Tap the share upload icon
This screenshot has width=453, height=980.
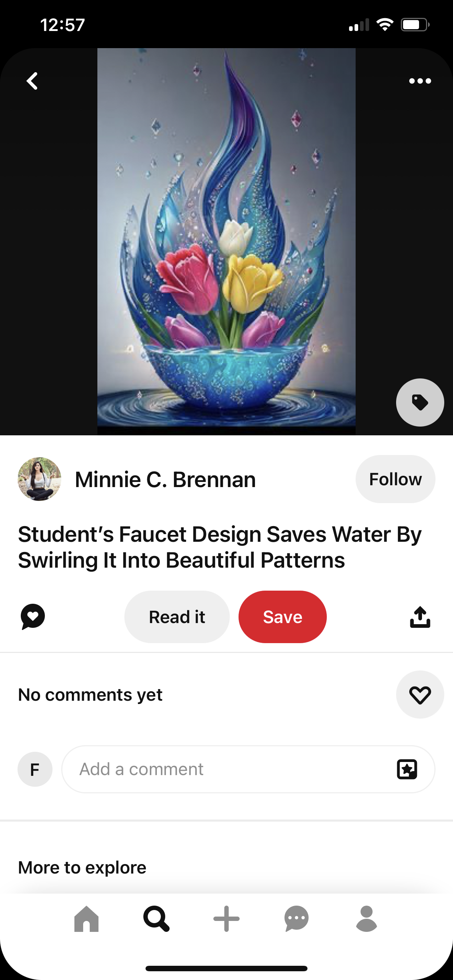click(x=420, y=617)
